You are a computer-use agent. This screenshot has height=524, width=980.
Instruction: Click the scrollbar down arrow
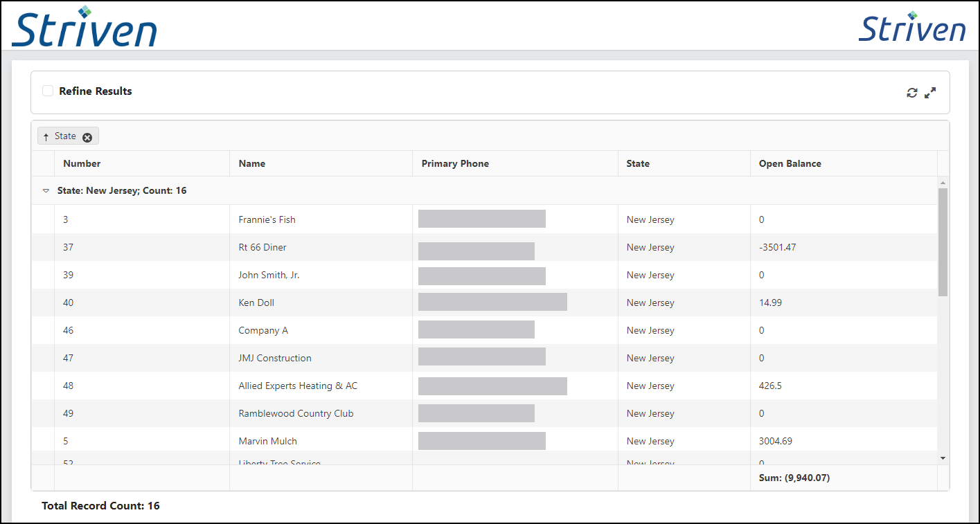click(943, 458)
